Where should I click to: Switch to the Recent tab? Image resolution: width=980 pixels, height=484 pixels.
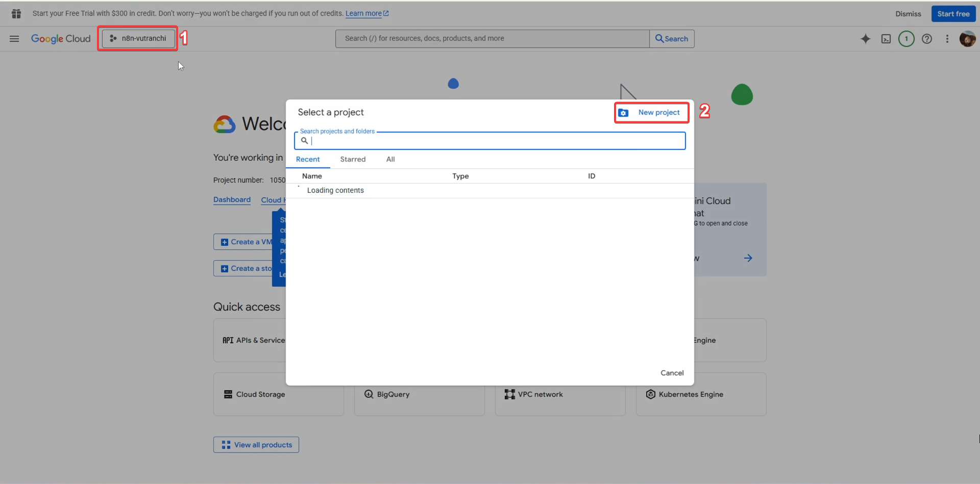(x=308, y=159)
